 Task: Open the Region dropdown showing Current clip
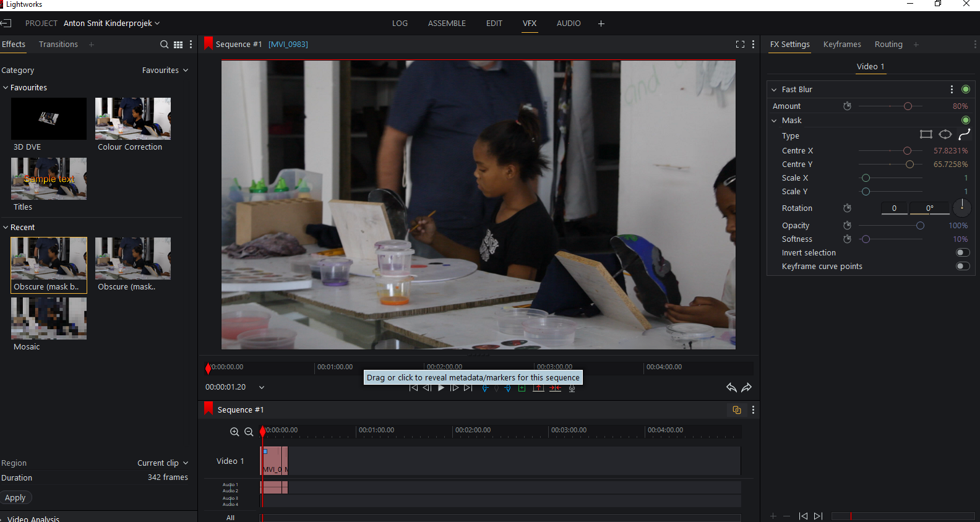163,463
